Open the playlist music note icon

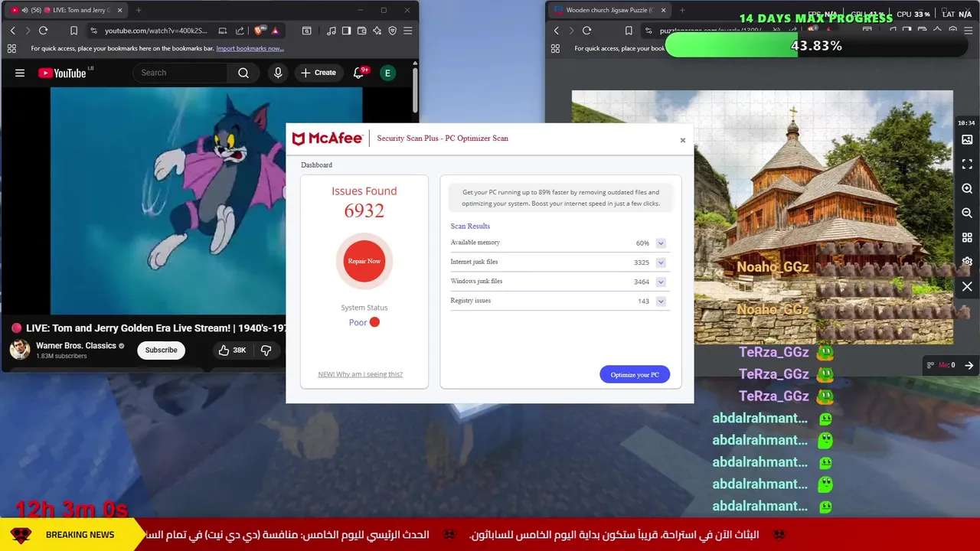[x=331, y=31]
